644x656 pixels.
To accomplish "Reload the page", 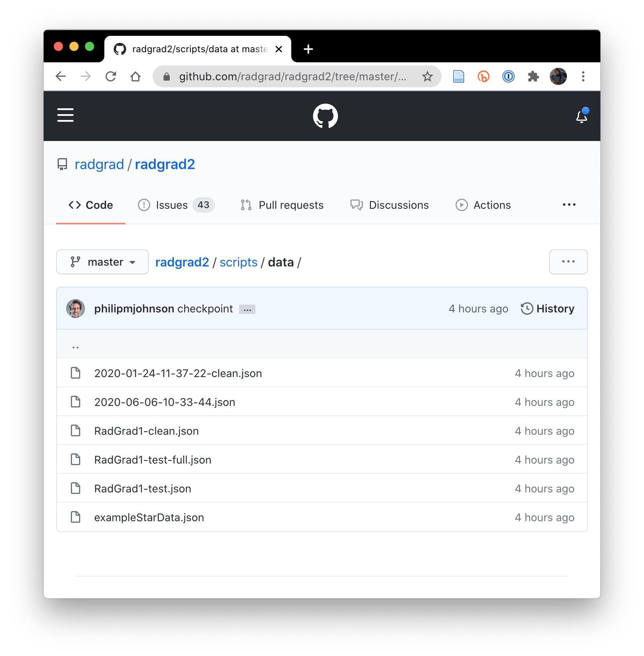I will [111, 76].
